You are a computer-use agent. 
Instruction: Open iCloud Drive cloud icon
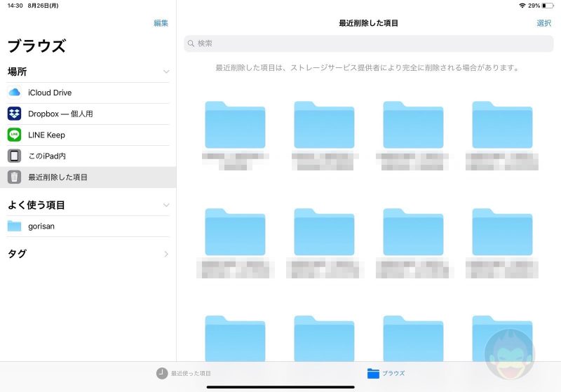pyautogui.click(x=14, y=93)
